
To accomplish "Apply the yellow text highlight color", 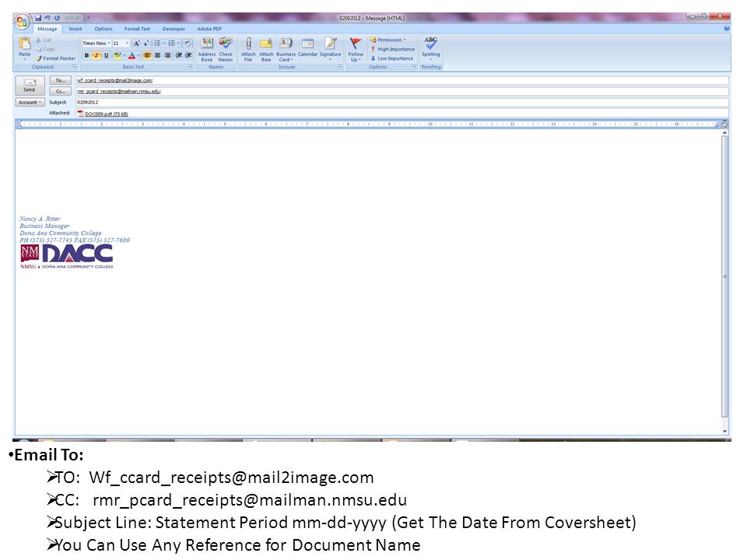I will click(117, 56).
